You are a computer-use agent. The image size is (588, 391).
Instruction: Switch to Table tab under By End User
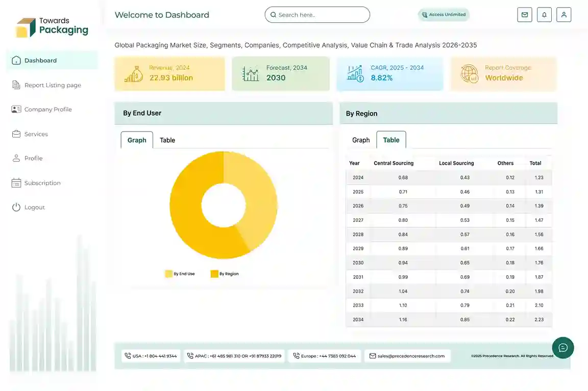[167, 140]
